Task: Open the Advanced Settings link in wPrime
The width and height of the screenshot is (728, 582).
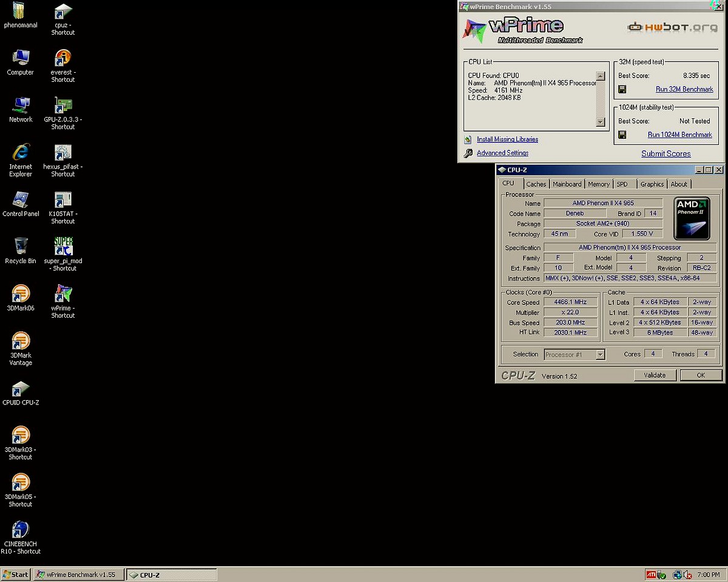Action: click(502, 153)
